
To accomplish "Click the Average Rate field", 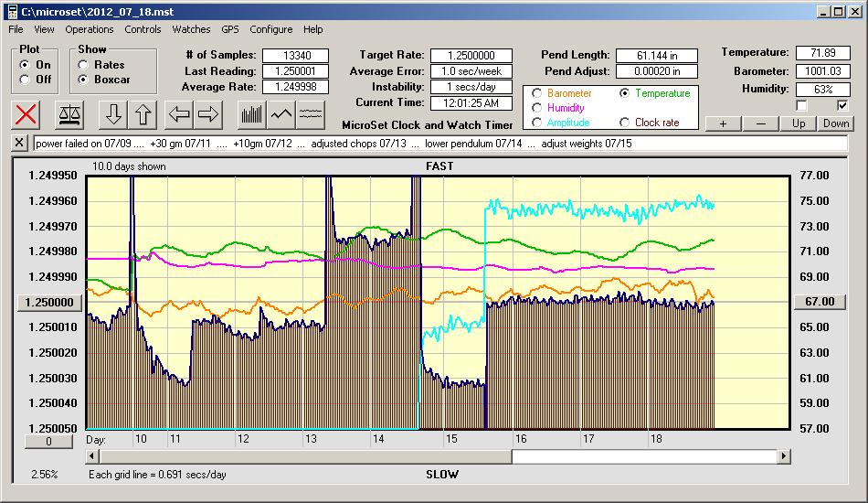I will coord(296,87).
